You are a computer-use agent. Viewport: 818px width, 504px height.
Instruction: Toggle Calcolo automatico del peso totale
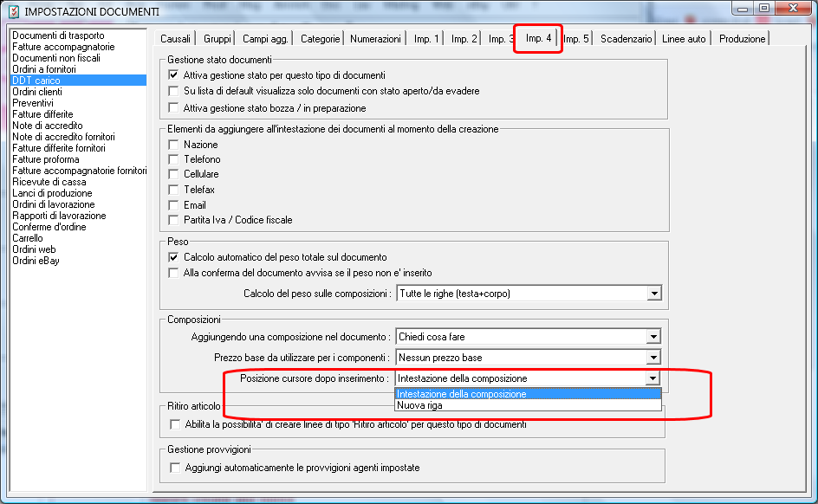pos(173,257)
